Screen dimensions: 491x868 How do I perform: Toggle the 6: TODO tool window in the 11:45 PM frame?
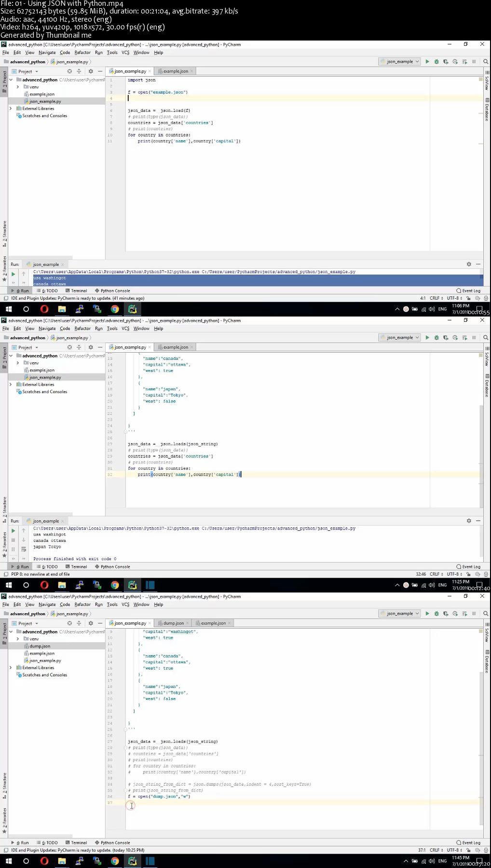point(48,842)
